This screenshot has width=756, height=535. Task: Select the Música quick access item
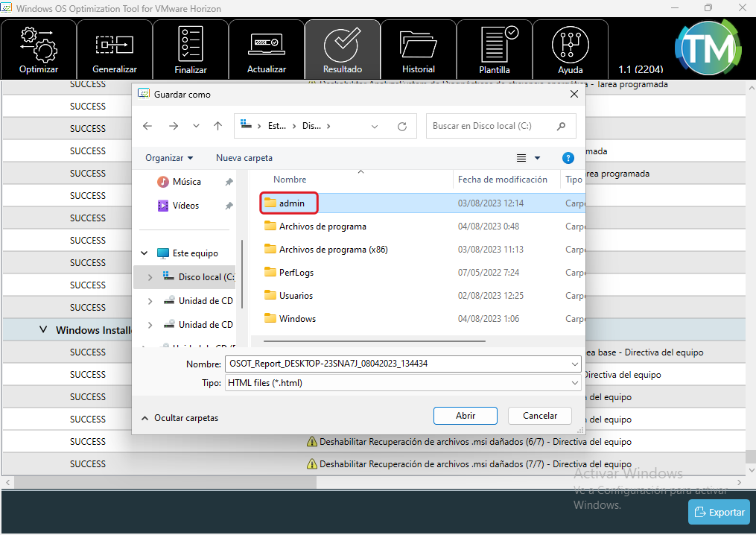186,182
